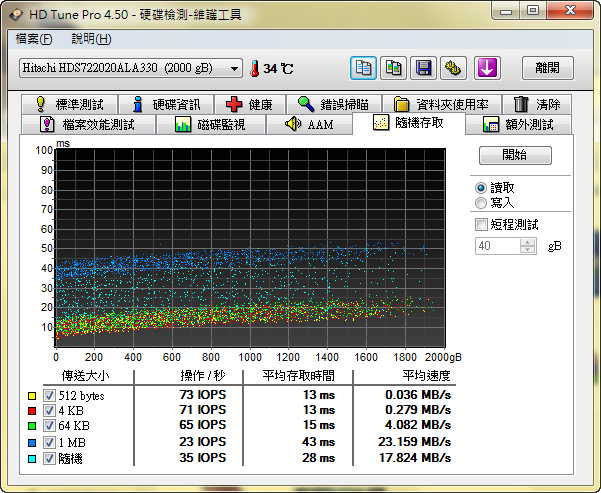Click the save screenshot floppy disk icon

point(423,68)
